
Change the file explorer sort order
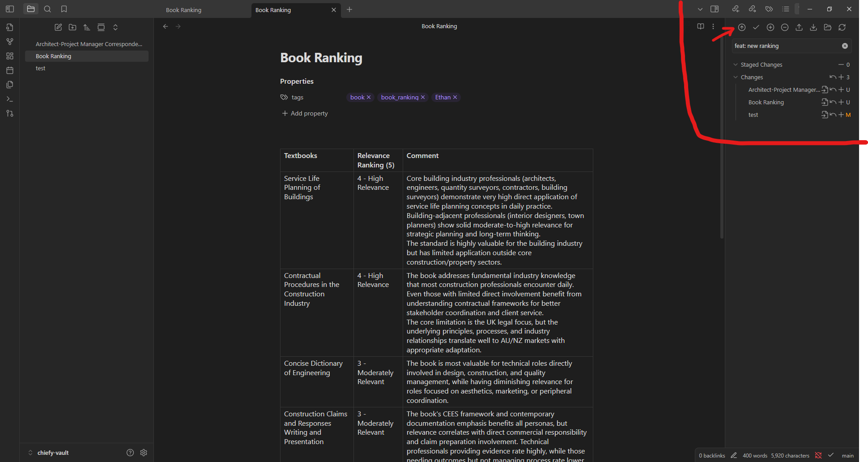click(87, 27)
